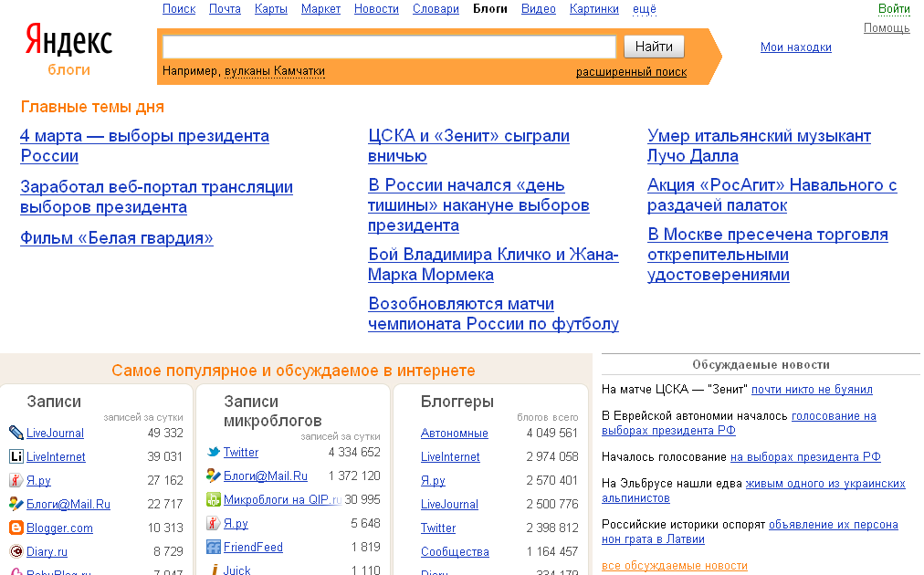Click the Блоги@Mail.Ru icon in Записи list
This screenshot has width=924, height=575.
pos(16,504)
